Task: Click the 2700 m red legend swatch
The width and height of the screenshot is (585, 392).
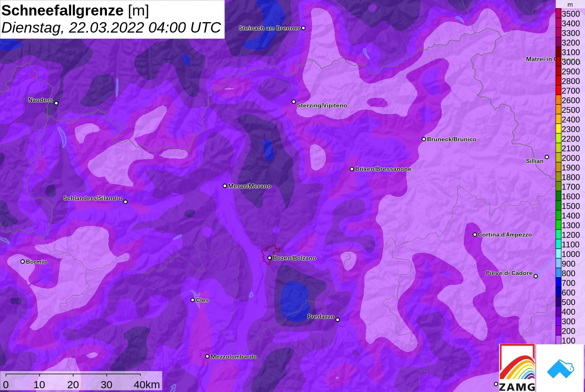Action: tap(558, 90)
